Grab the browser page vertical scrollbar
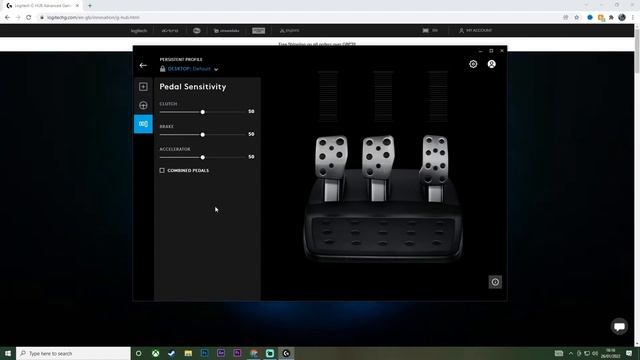This screenshot has height=360, width=640. coord(637,51)
